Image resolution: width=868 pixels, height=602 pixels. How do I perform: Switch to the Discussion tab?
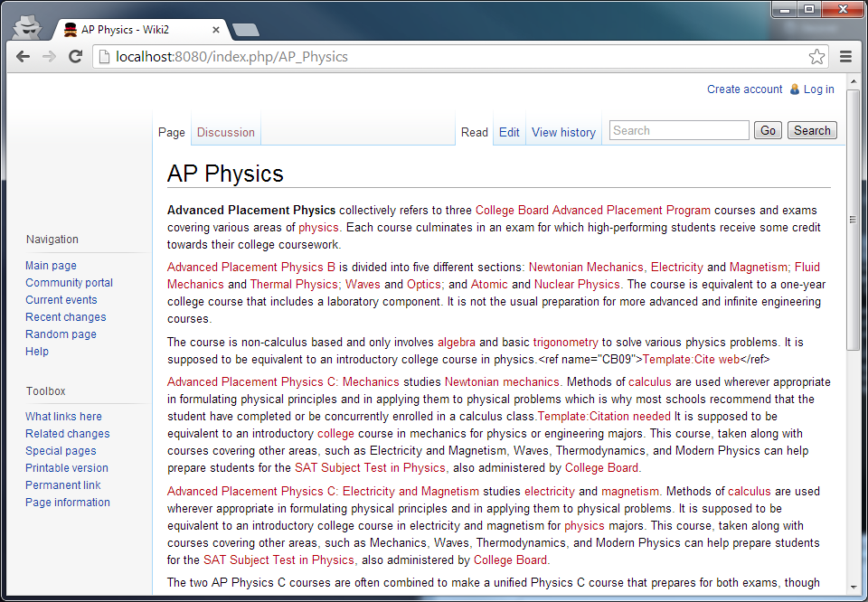225,132
